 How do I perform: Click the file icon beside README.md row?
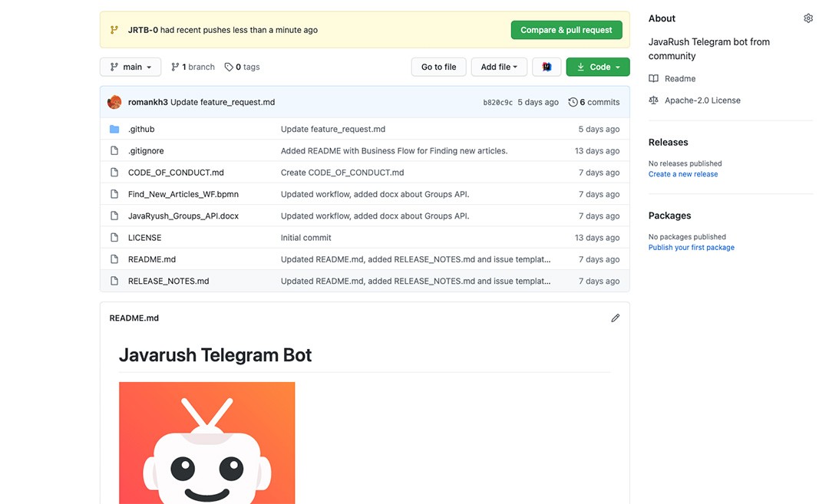114,259
